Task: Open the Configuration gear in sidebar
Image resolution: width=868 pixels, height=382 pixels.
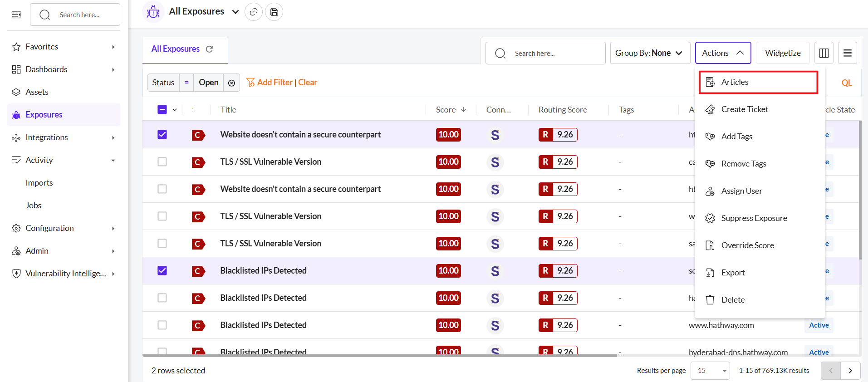Action: (64, 228)
